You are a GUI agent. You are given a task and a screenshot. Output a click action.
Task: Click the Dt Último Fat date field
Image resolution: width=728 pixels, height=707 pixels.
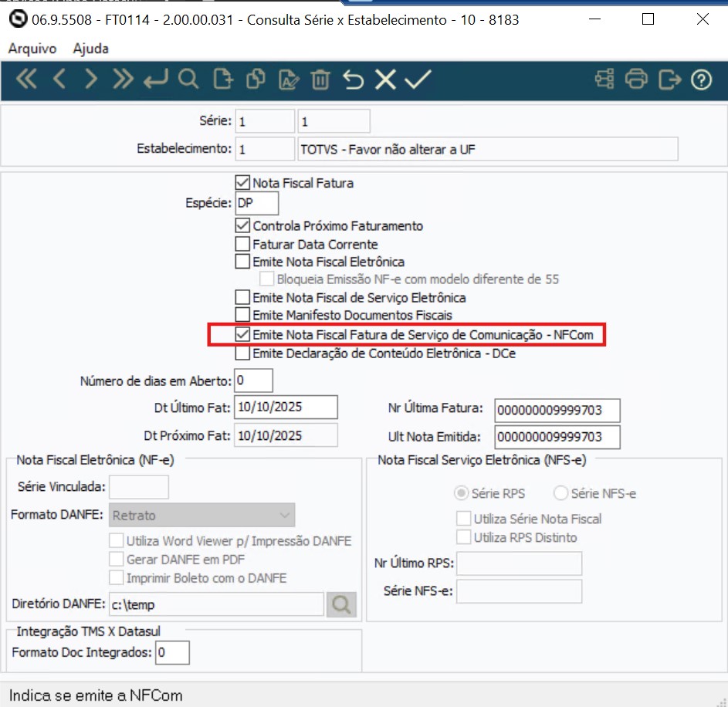[x=286, y=407]
